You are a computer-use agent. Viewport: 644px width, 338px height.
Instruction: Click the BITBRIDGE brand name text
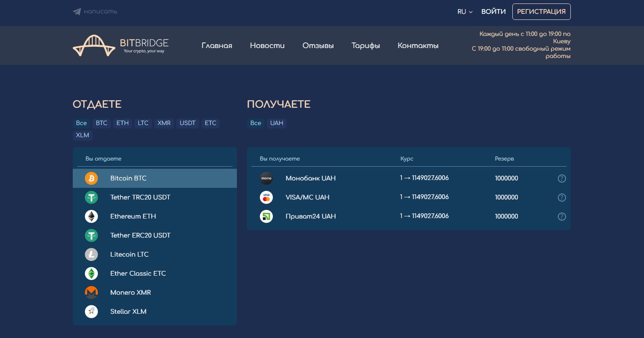click(x=144, y=43)
